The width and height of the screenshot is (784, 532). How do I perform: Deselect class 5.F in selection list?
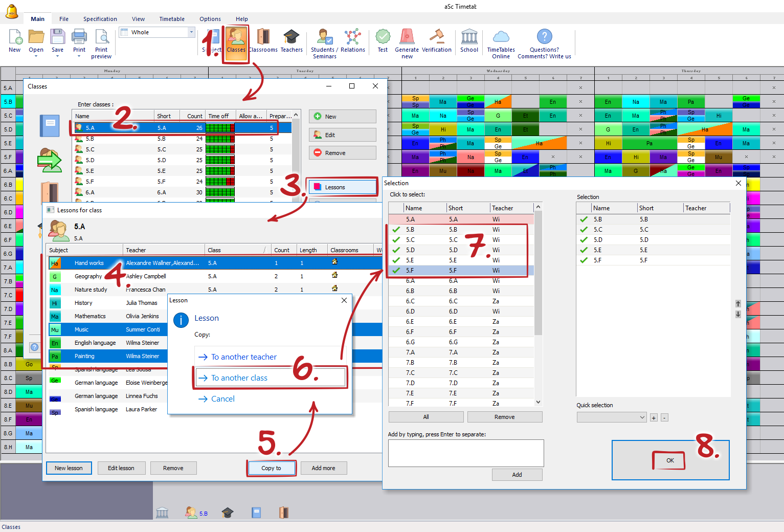coord(396,271)
